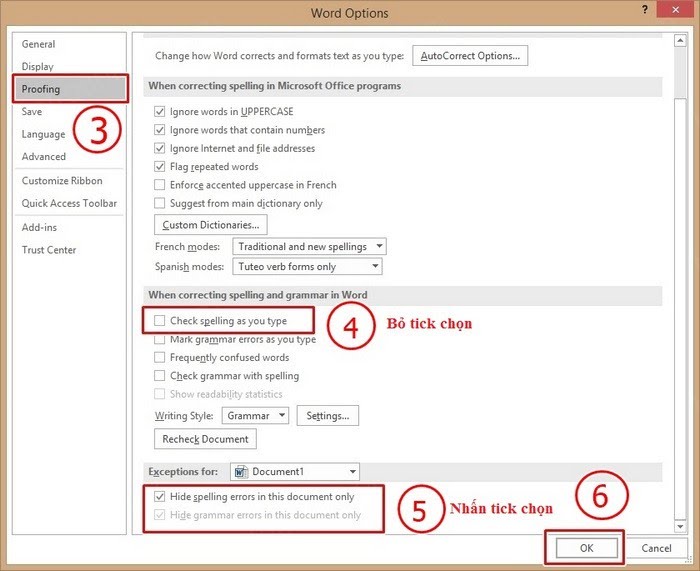The width and height of the screenshot is (700, 571).
Task: Enable Frequently confused words checkbox
Action: 159,357
